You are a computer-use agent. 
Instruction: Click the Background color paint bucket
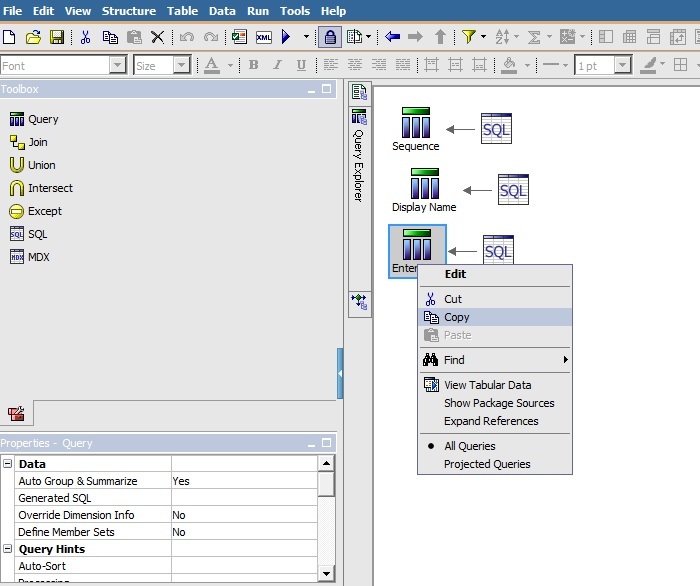point(509,65)
